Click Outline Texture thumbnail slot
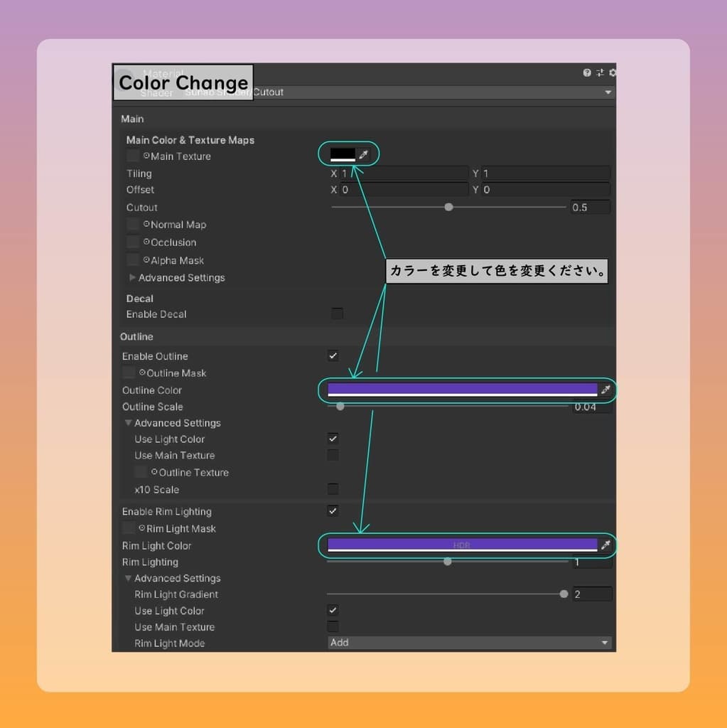The image size is (727, 728). [141, 472]
